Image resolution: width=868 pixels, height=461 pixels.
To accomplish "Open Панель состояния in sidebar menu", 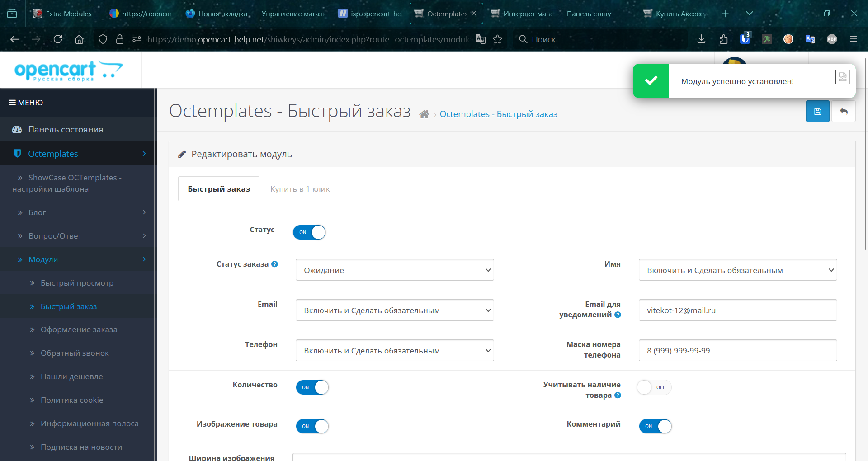I will point(66,130).
